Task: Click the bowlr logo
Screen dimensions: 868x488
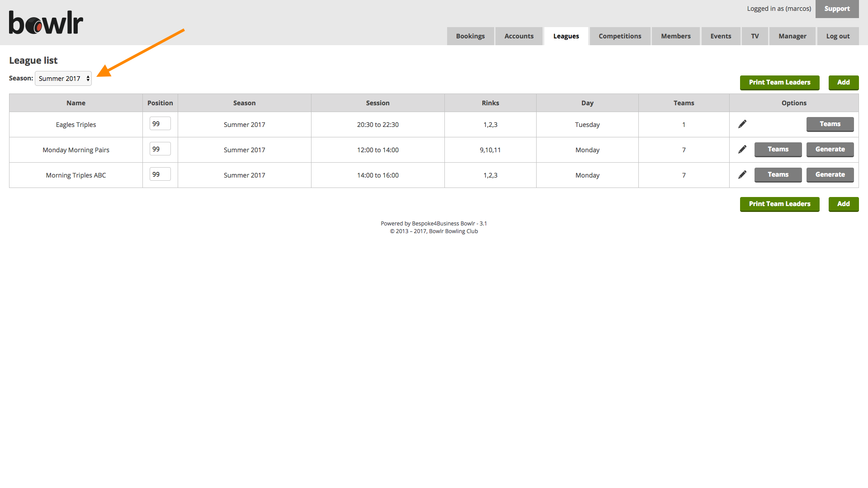Action: coord(46,23)
